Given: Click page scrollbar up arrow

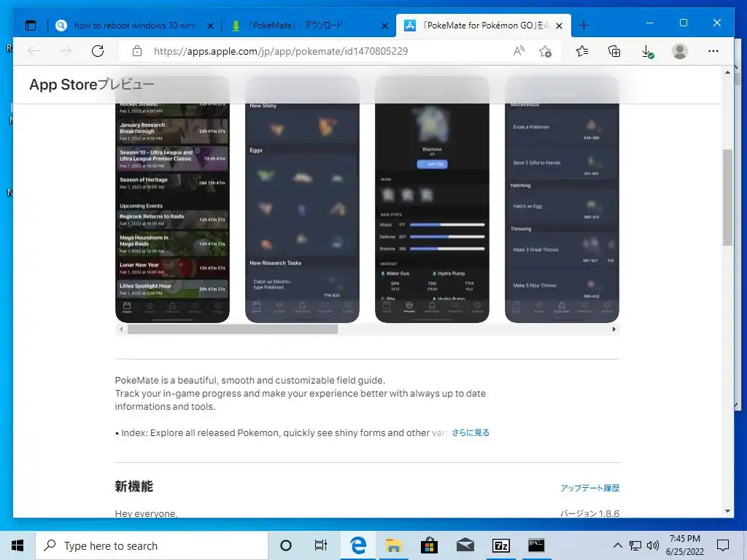Looking at the screenshot, I should pos(727,72).
